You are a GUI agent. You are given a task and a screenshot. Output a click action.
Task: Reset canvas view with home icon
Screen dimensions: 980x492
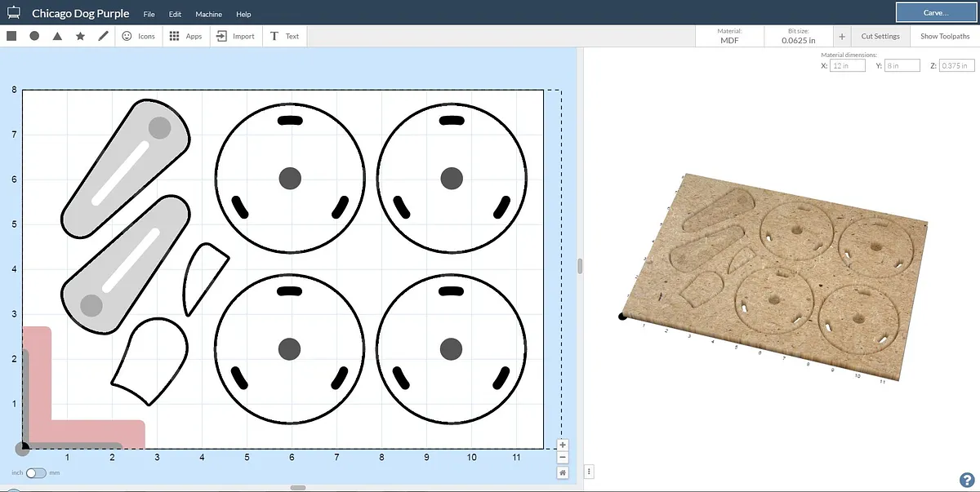click(563, 472)
